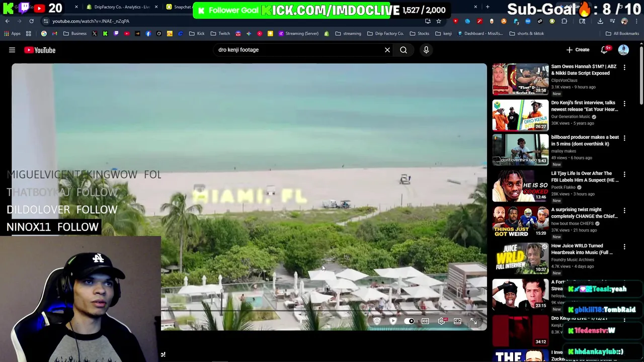The width and height of the screenshot is (644, 362).
Task: Go back with browser back arrow
Action: click(x=7, y=21)
